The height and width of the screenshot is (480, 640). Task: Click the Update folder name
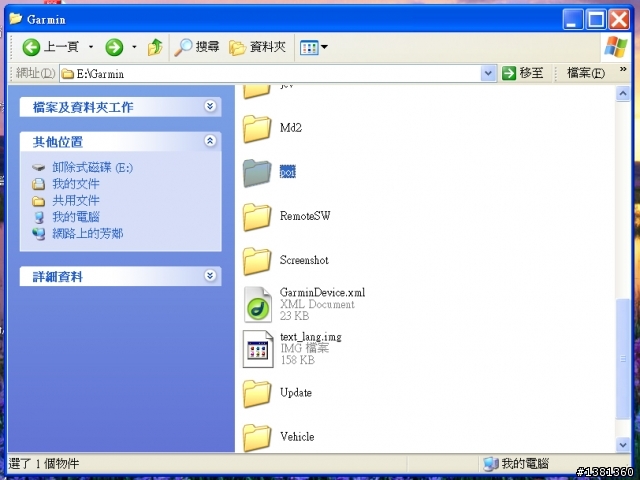click(296, 393)
